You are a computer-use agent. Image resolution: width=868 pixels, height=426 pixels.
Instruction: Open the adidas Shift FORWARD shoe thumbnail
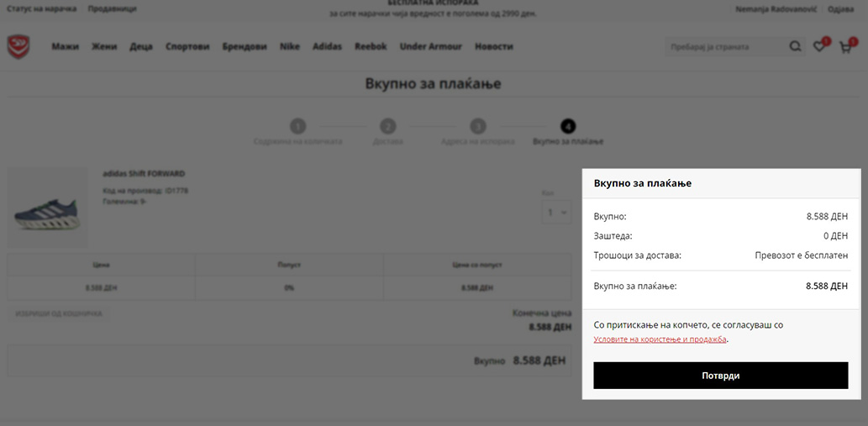47,208
